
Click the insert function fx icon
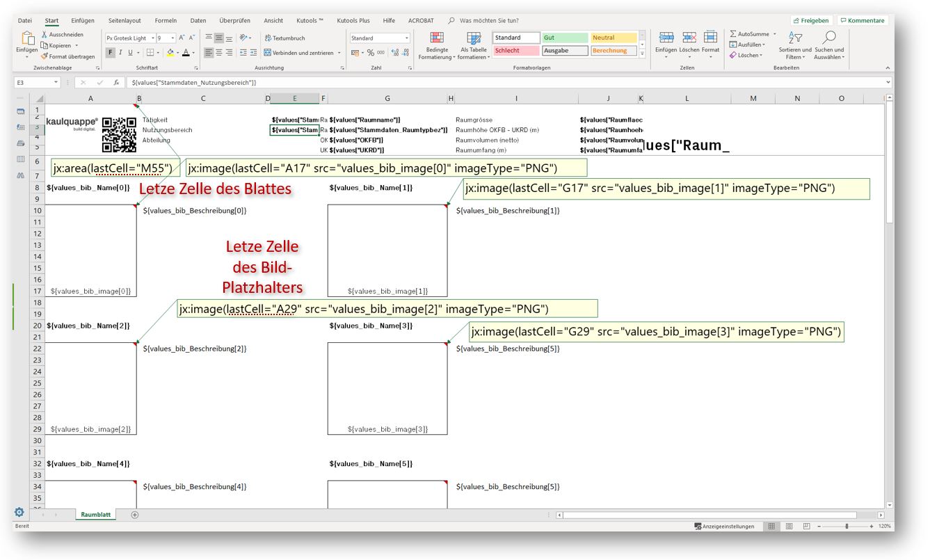pyautogui.click(x=116, y=82)
